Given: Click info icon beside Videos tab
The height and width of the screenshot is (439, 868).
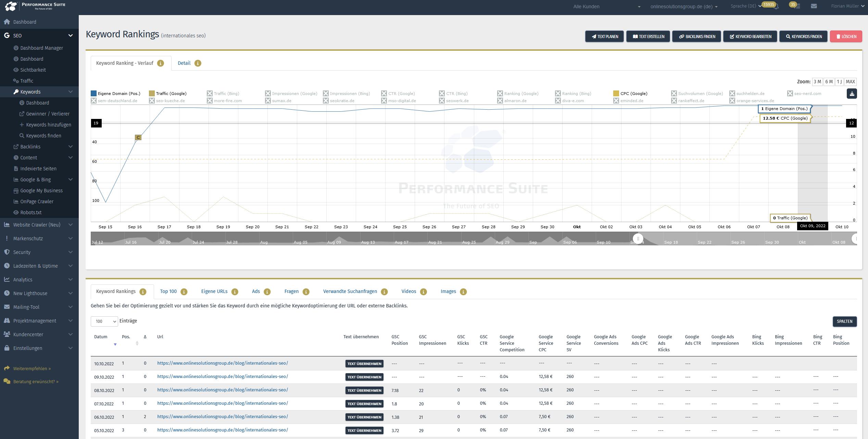Looking at the screenshot, I should (x=424, y=292).
